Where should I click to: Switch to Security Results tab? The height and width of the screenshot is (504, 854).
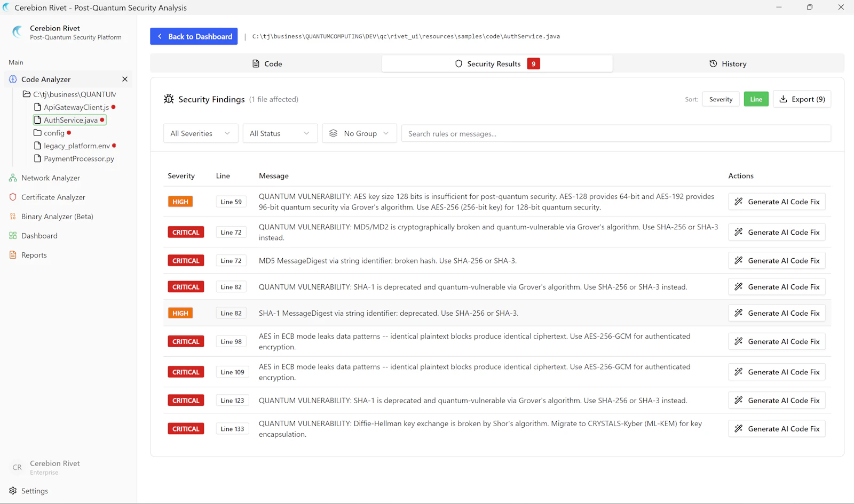coord(497,63)
